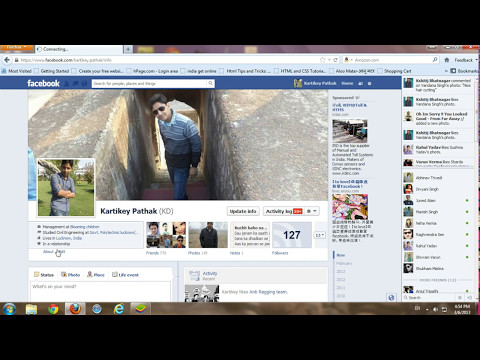Select the Place composer tab

[96, 275]
